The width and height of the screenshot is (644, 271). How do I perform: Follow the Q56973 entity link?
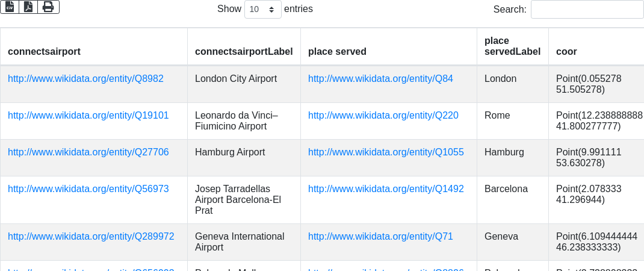88,189
